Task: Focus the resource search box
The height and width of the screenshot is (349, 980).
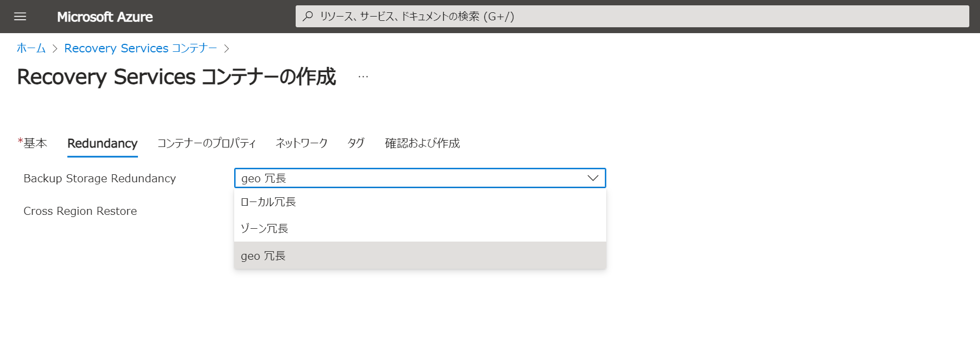Action: (x=632, y=17)
